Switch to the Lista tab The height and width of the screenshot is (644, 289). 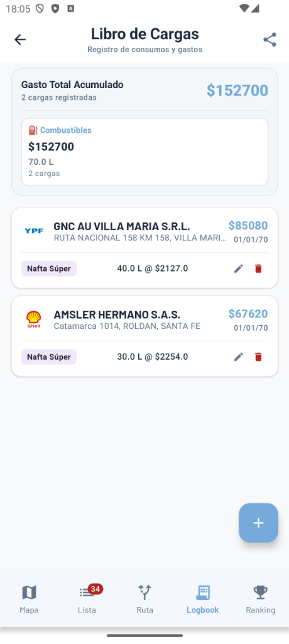click(x=87, y=599)
